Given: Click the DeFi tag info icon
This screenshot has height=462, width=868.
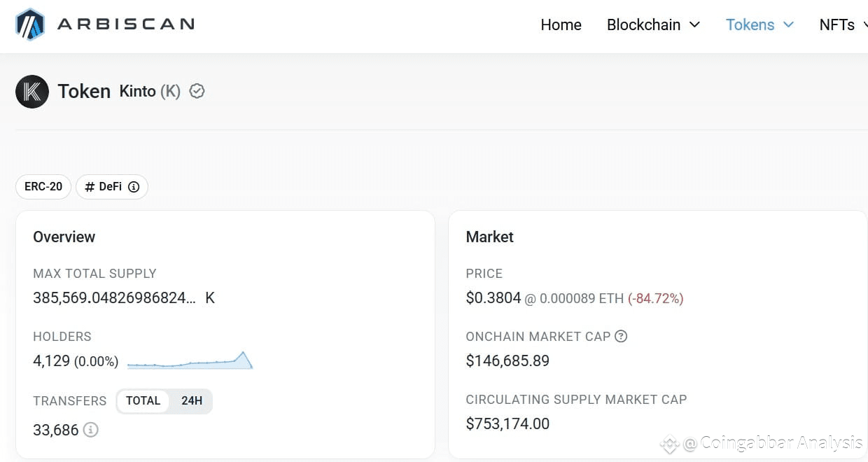Looking at the screenshot, I should click(x=134, y=187).
